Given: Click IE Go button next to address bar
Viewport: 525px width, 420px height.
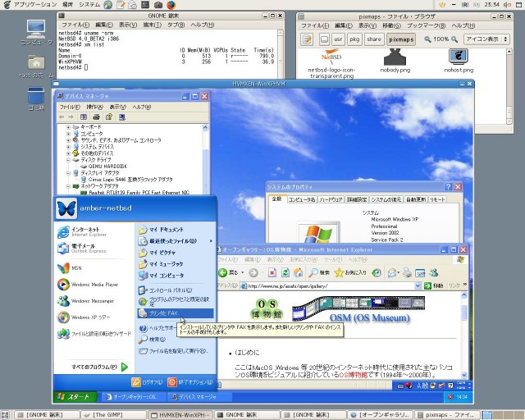Looking at the screenshot, I should pos(434,285).
